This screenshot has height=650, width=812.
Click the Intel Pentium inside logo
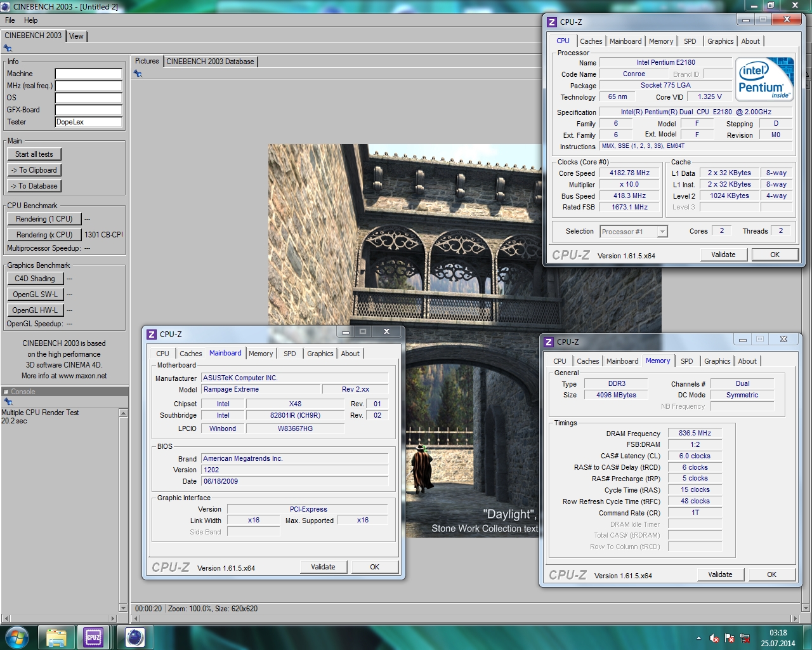click(x=765, y=79)
